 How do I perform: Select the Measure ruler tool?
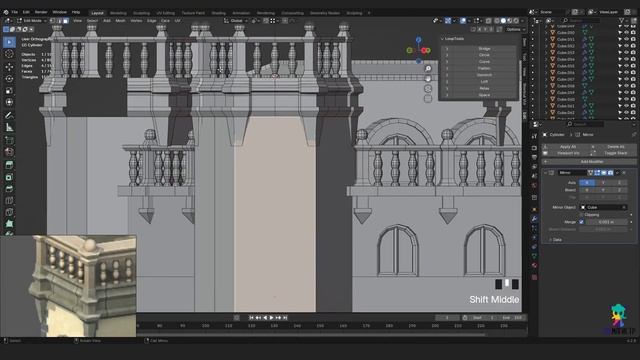[9, 128]
